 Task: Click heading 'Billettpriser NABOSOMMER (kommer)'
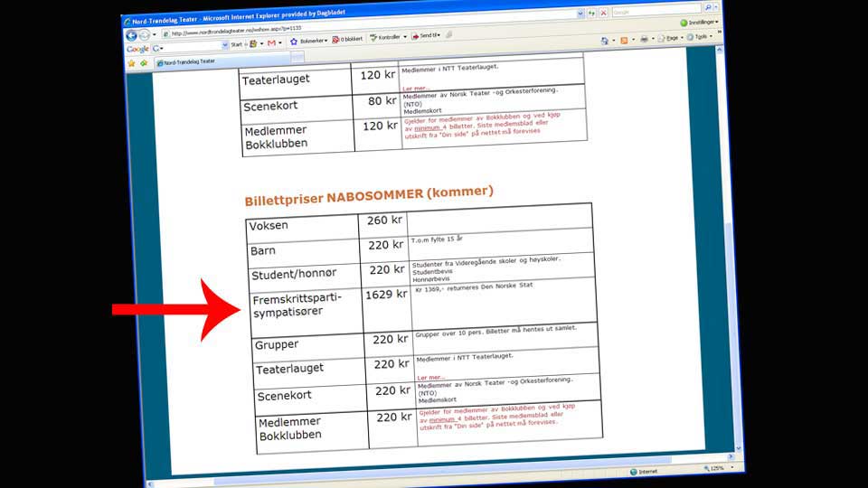click(x=369, y=196)
